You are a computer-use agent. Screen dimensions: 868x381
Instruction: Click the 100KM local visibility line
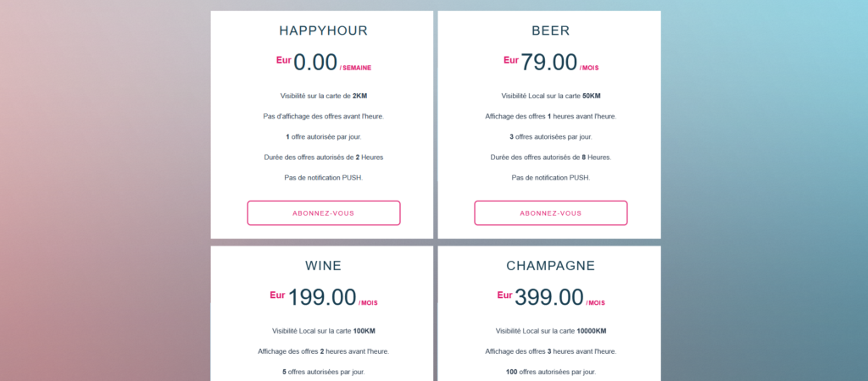click(x=323, y=331)
